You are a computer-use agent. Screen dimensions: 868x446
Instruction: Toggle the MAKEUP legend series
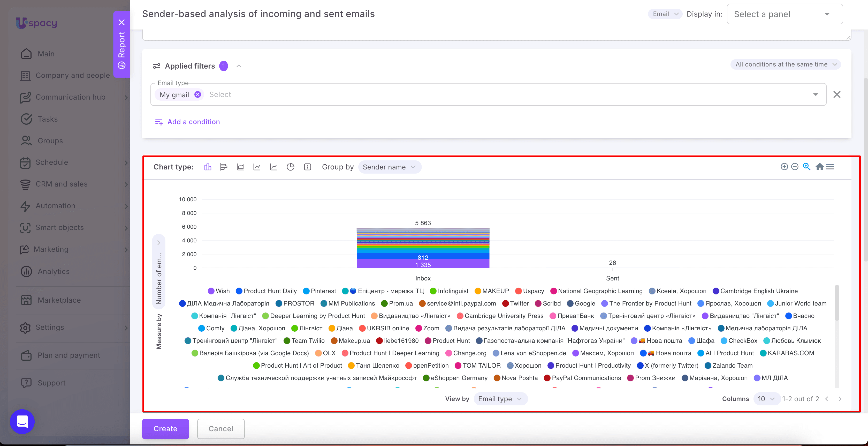[x=492, y=291]
